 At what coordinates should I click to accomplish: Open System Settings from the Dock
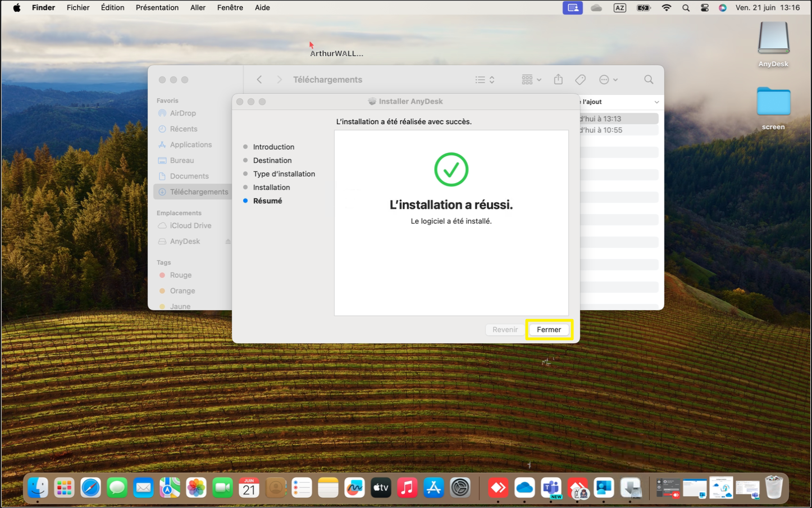pos(460,488)
